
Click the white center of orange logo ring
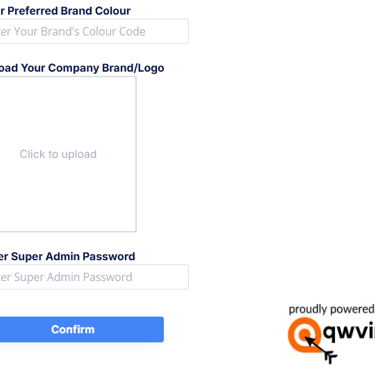[x=304, y=334]
